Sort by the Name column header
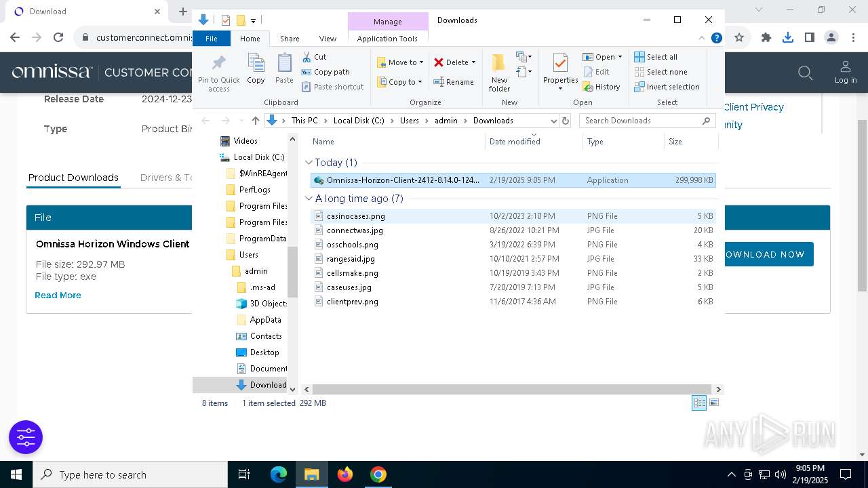 coord(397,142)
